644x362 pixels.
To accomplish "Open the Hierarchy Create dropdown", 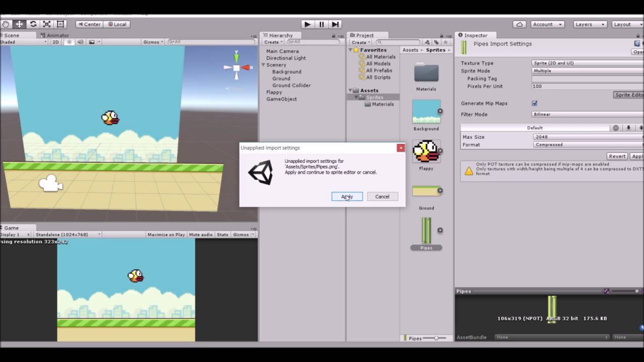I will pyautogui.click(x=273, y=42).
